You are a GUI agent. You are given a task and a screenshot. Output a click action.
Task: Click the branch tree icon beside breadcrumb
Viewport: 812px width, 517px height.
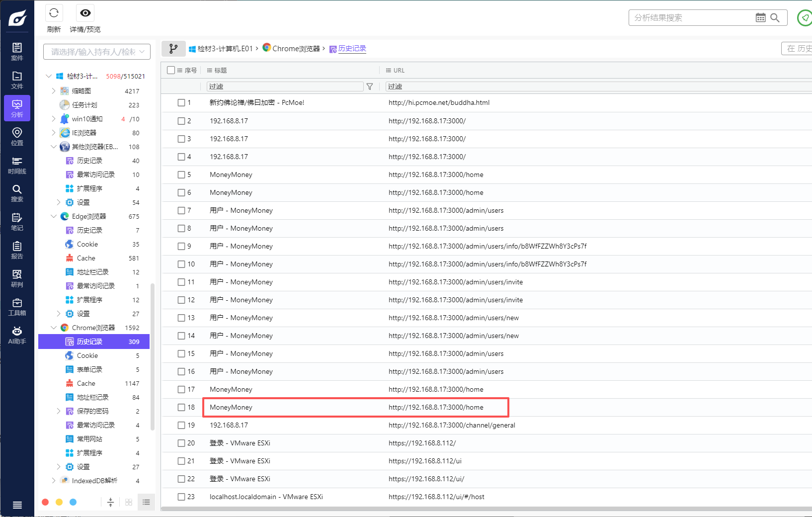click(x=173, y=49)
